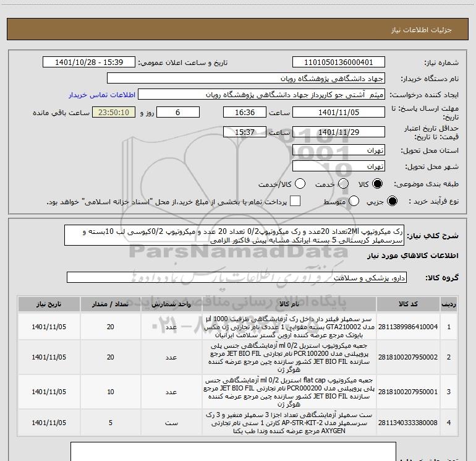Click the page header جزئیات اطلاعات نیاز
The height and width of the screenshot is (461, 476).
point(422,30)
